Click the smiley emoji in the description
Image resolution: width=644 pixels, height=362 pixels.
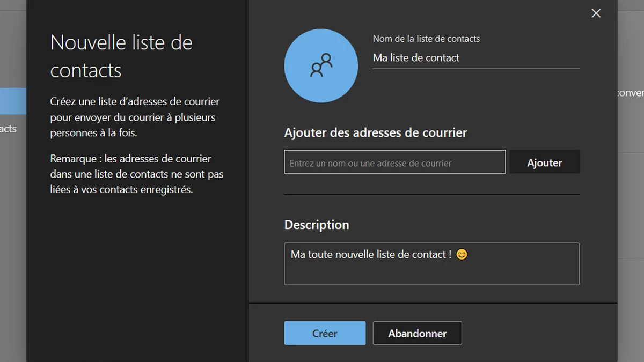pos(462,255)
